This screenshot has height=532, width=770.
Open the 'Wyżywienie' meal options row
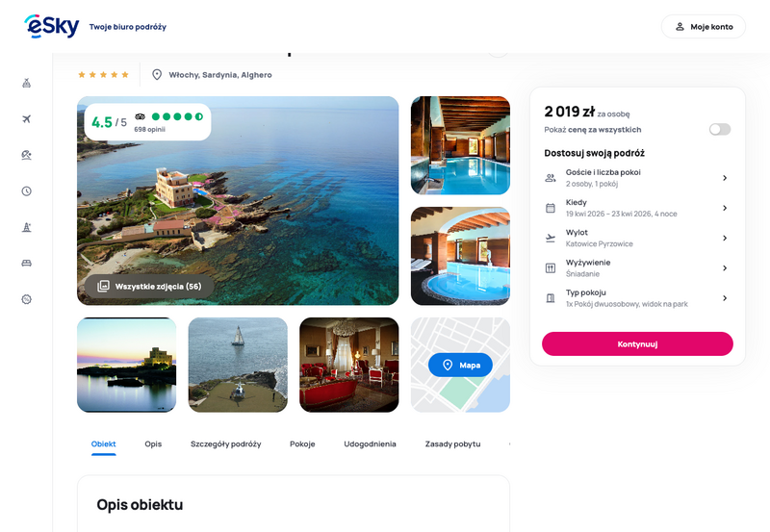(637, 267)
